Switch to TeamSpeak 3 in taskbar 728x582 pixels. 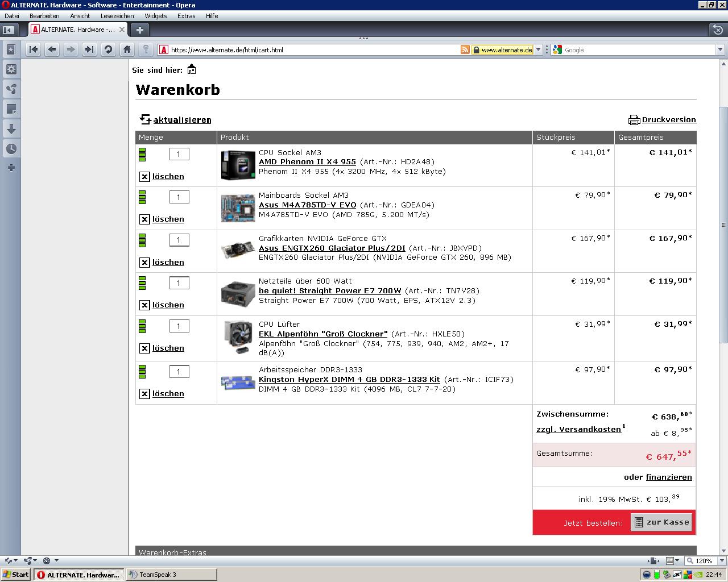coord(171,575)
